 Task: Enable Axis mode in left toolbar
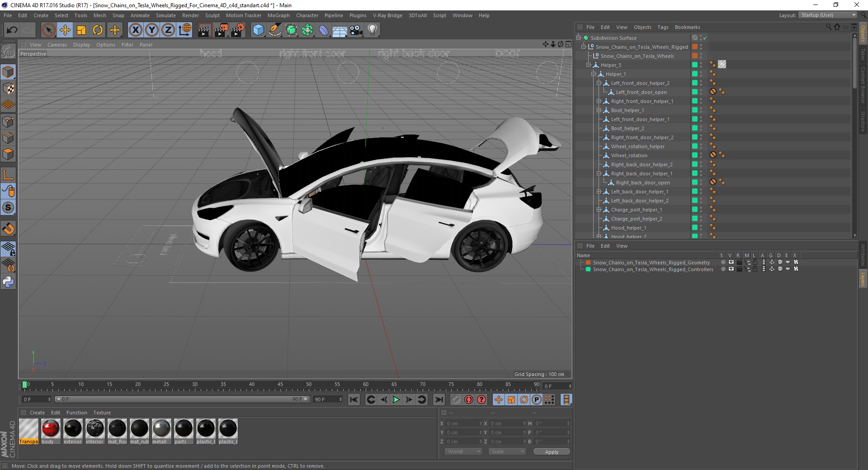(8, 175)
